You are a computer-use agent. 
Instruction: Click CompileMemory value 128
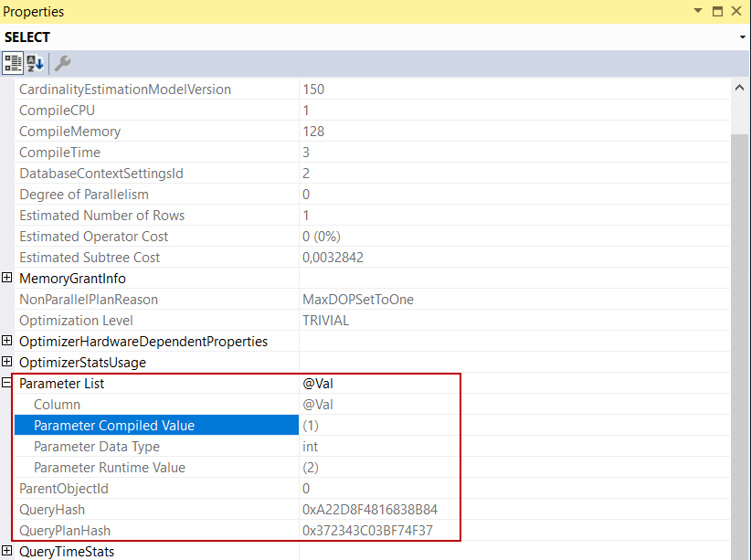click(313, 132)
